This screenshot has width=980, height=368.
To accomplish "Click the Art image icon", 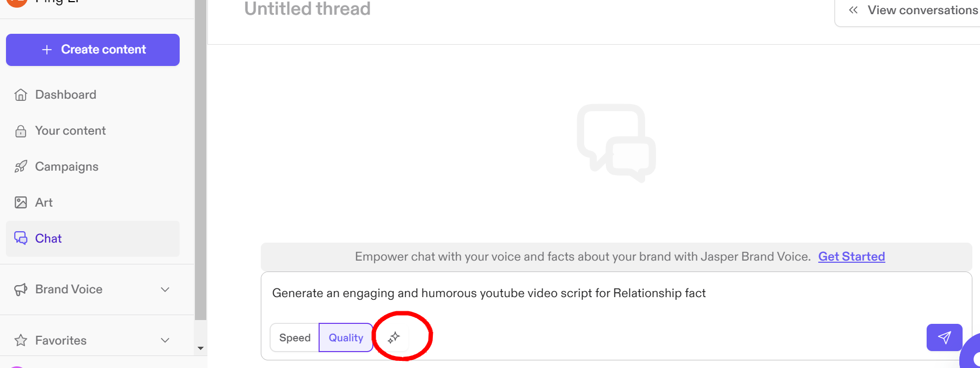I will coord(21,203).
